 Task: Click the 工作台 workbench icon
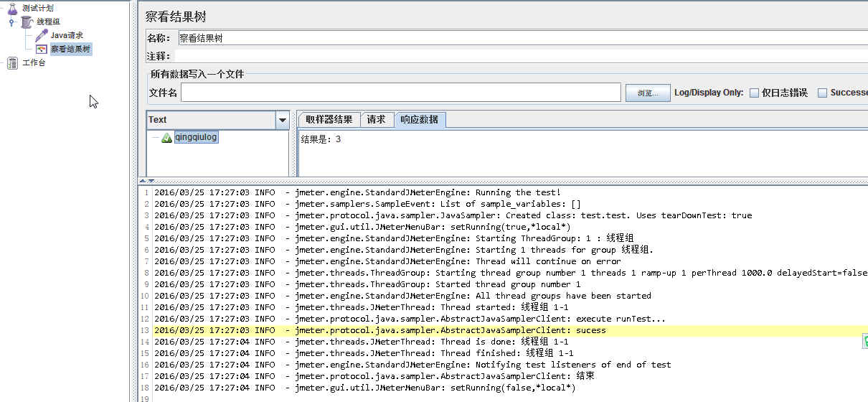[x=12, y=63]
